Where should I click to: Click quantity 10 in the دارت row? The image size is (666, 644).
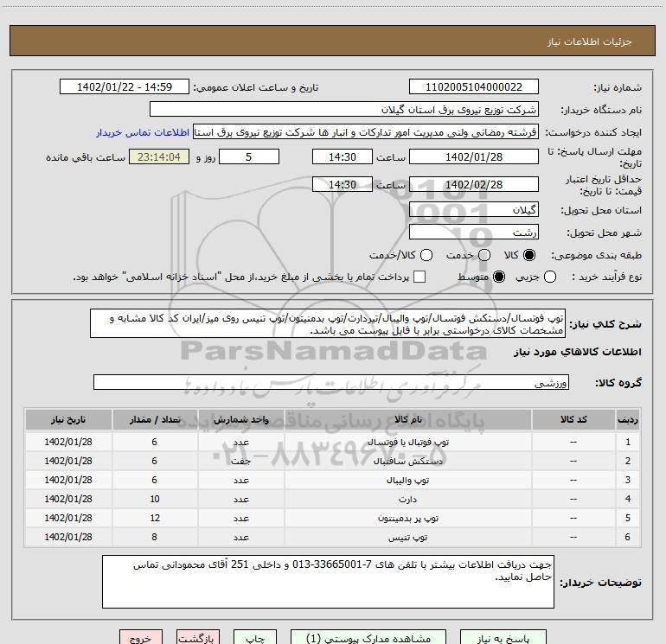tap(155, 500)
